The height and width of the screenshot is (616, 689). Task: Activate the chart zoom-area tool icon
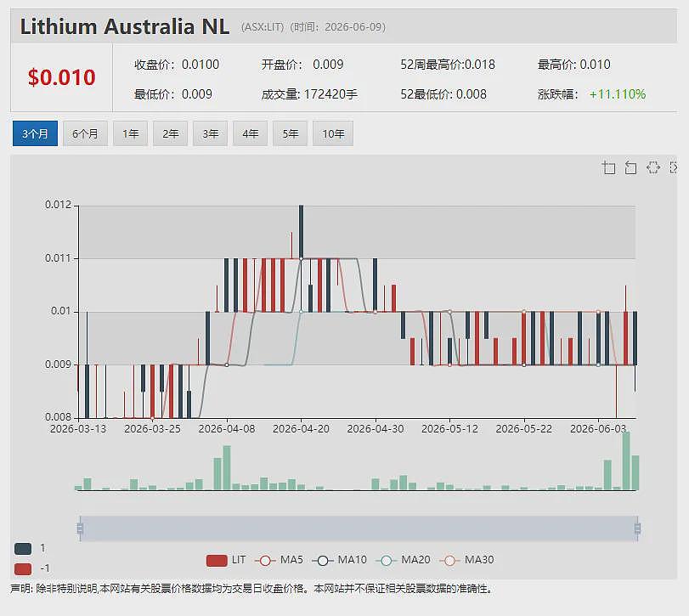click(608, 168)
